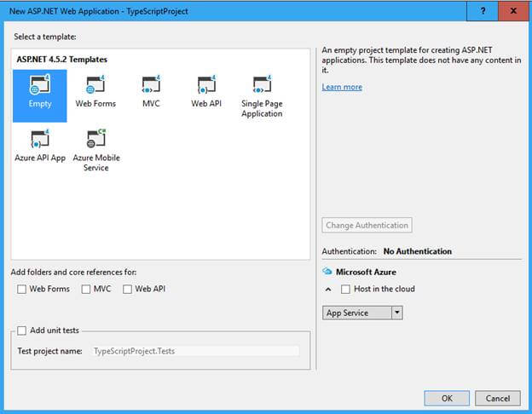Select the Azure API App template

coord(40,145)
